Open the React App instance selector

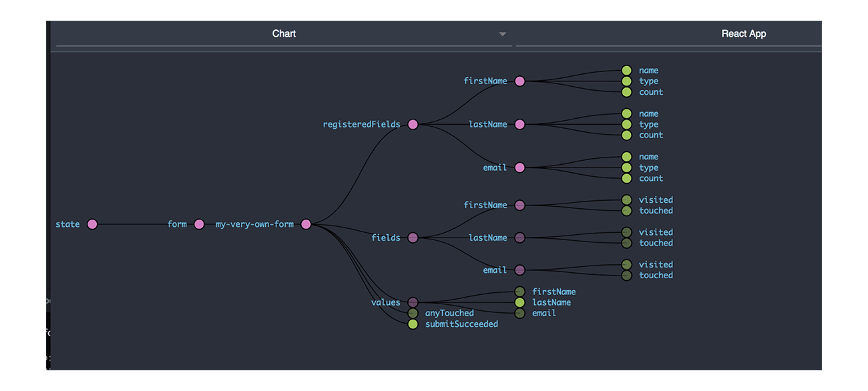pos(668,34)
